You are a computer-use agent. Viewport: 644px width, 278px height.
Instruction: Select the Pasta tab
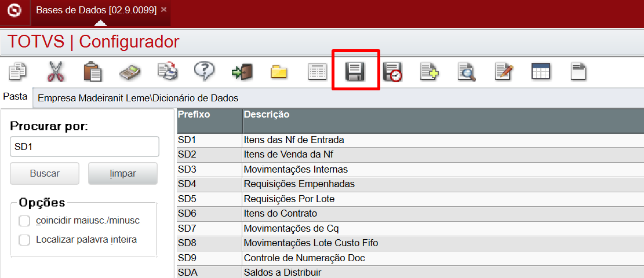pos(15,97)
